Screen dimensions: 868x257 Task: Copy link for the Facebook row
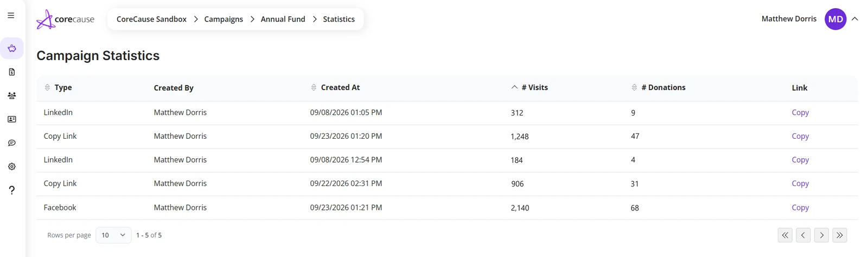tap(800, 207)
